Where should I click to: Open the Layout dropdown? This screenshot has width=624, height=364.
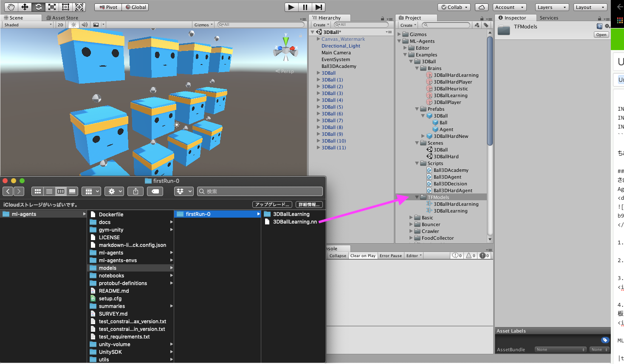click(x=590, y=7)
